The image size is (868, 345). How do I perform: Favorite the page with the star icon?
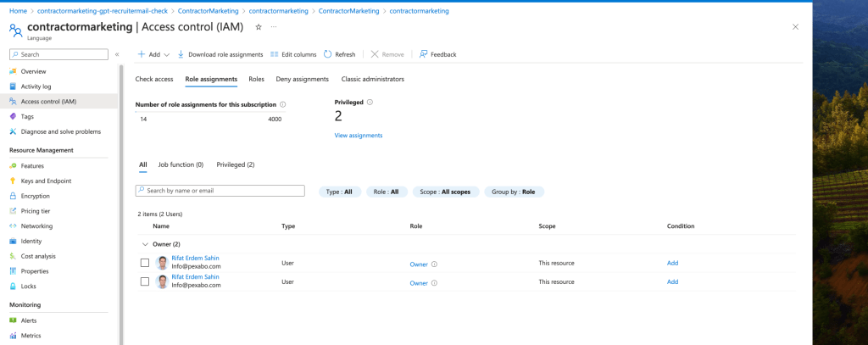coord(258,26)
